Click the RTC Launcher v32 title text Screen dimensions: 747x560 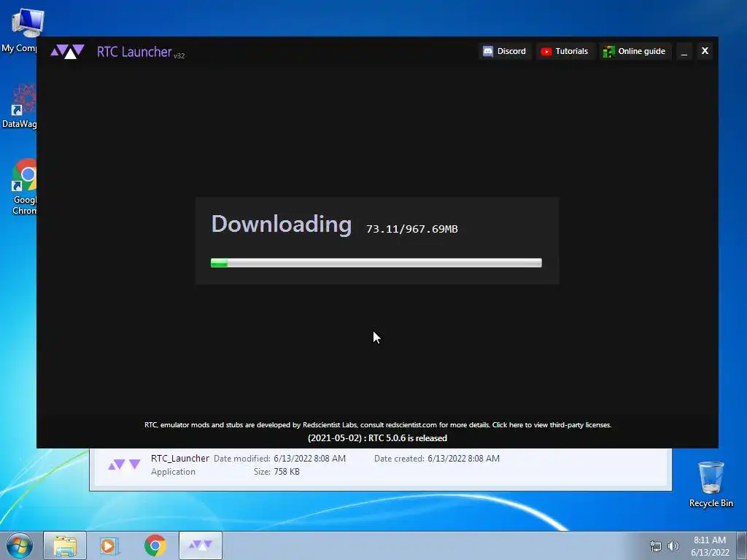(141, 52)
